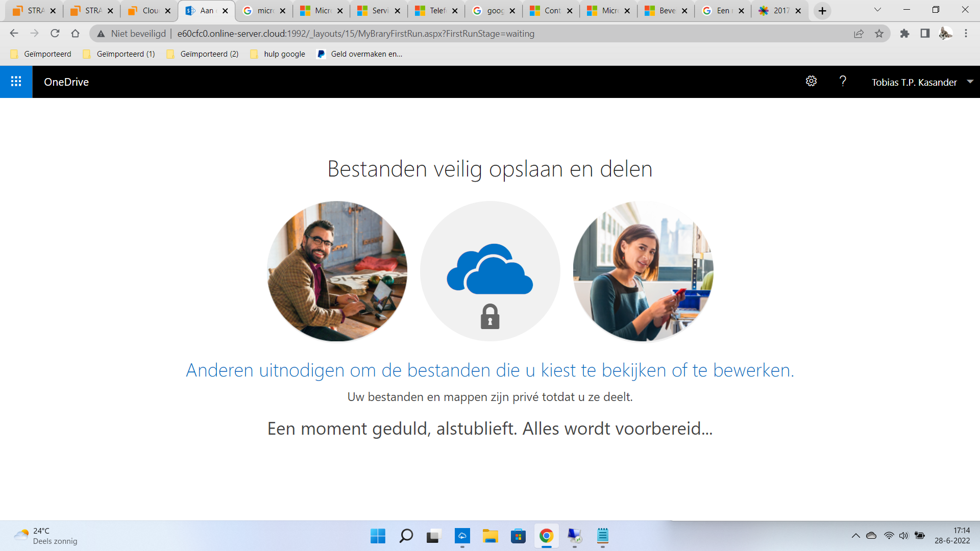Click the help question mark icon
Viewport: 980px width, 551px height.
point(843,82)
